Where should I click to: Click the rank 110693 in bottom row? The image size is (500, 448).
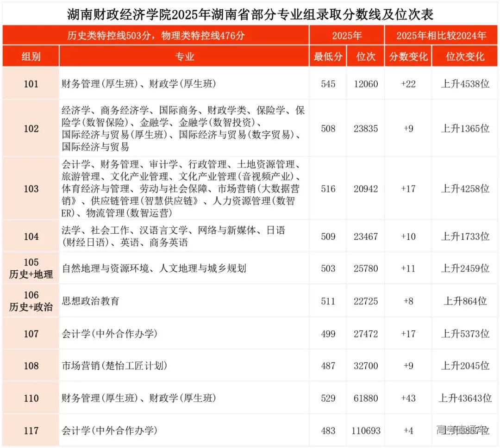tap(365, 430)
